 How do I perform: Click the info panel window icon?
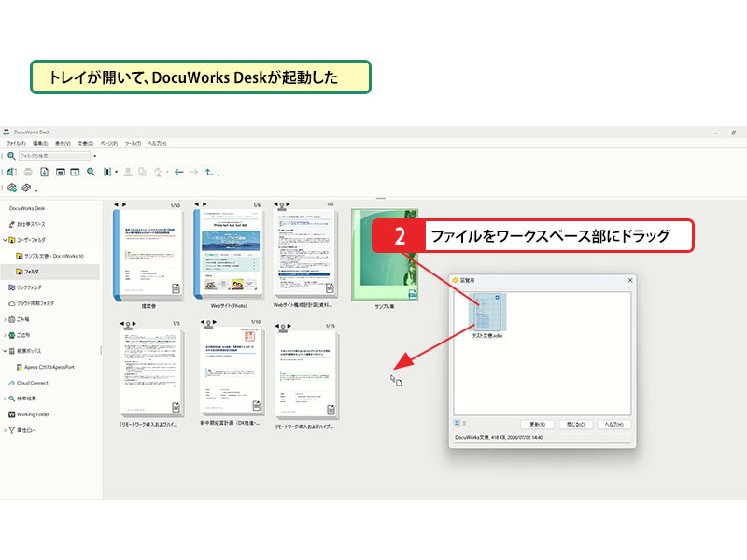pos(75,172)
